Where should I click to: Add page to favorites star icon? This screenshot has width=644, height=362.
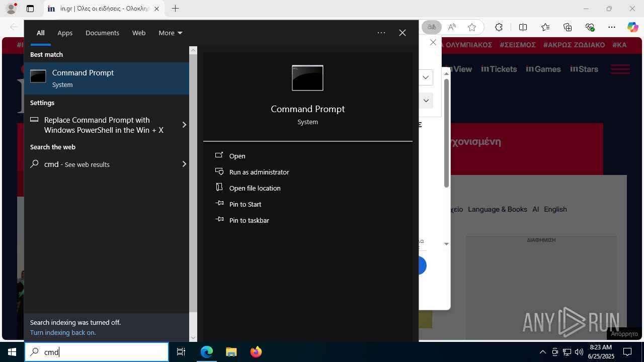471,27
